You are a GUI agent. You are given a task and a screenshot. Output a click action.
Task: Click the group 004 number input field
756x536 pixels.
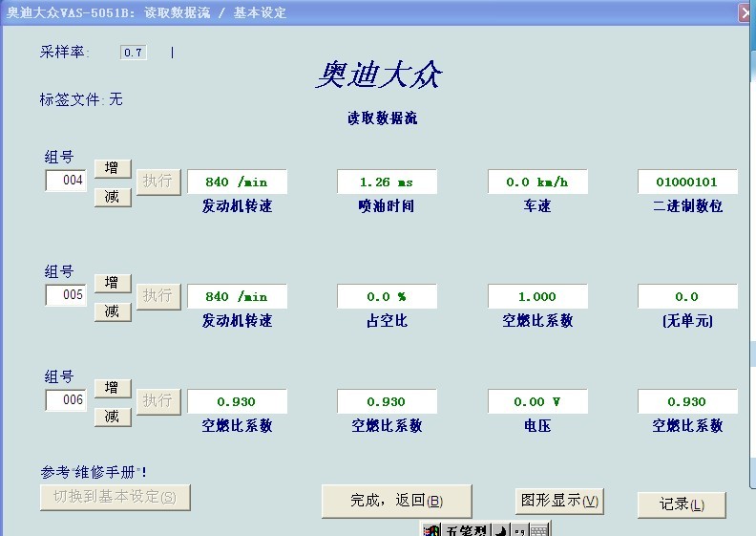pyautogui.click(x=66, y=181)
